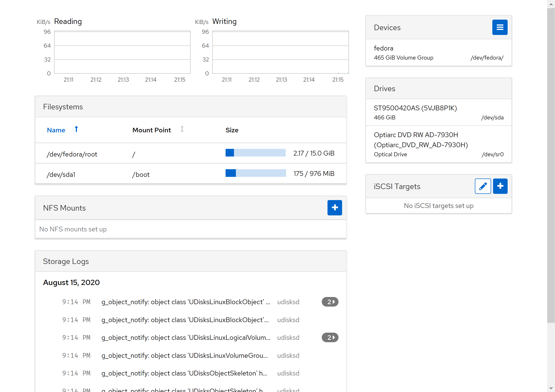The height and width of the screenshot is (392, 555).
Task: Click the Writing throughput graph
Action: pos(280,52)
